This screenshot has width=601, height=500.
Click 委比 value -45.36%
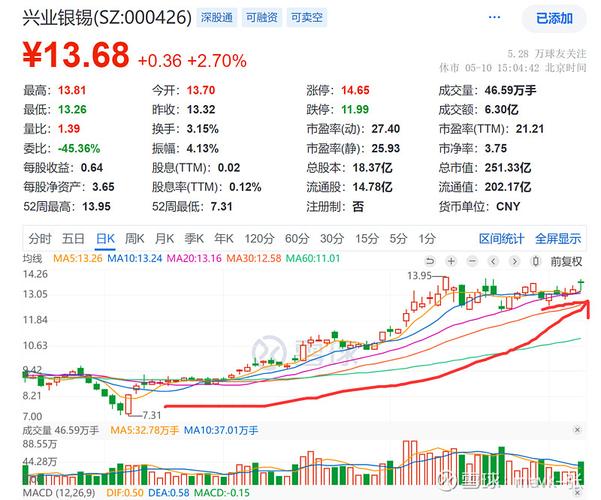pos(79,148)
